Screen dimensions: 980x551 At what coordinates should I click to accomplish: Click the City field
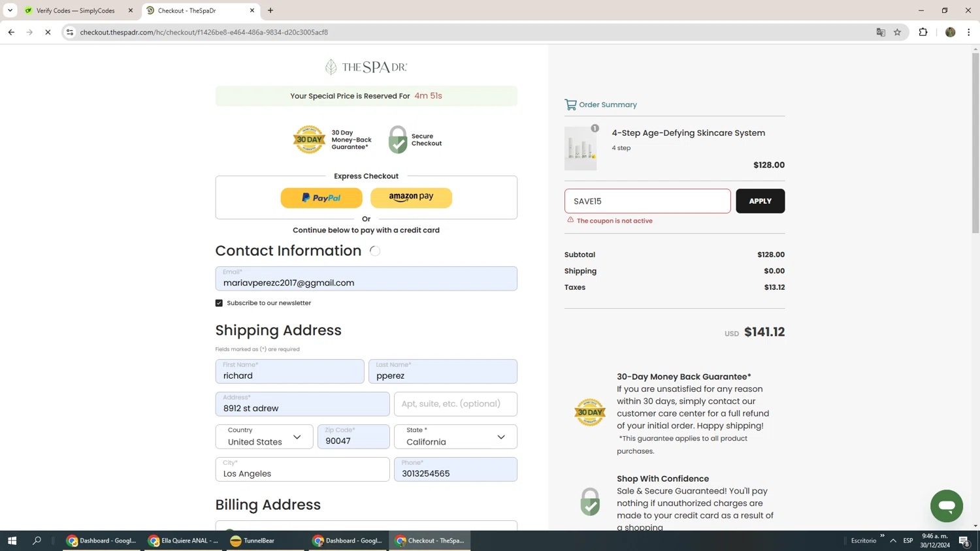(x=302, y=469)
